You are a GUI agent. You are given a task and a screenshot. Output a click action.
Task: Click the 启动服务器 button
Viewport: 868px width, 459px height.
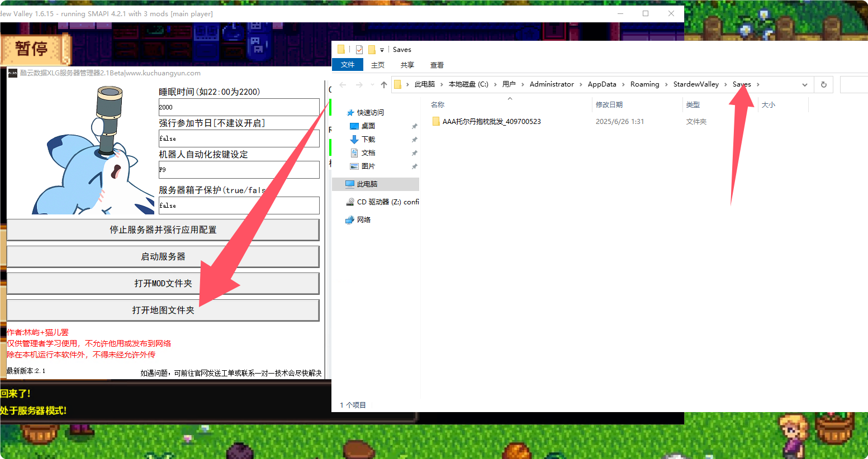pyautogui.click(x=163, y=256)
